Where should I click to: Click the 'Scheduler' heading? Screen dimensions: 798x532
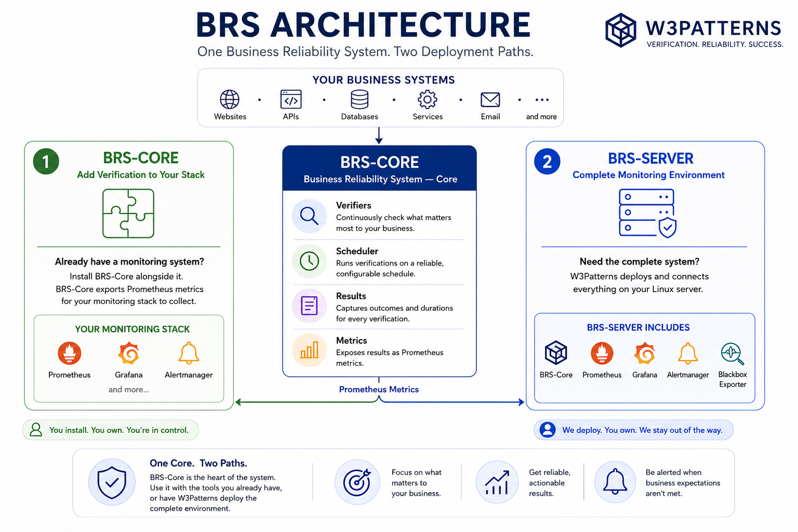point(357,251)
